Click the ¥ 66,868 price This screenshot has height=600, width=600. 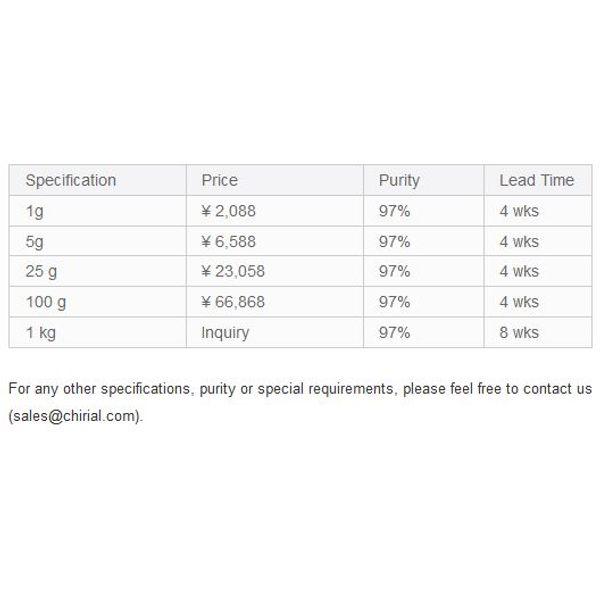point(233,302)
